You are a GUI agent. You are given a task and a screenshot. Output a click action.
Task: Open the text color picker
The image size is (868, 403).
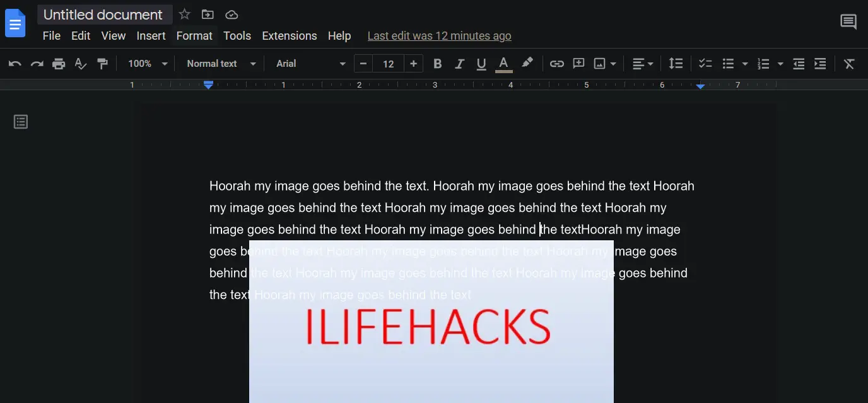(x=503, y=64)
